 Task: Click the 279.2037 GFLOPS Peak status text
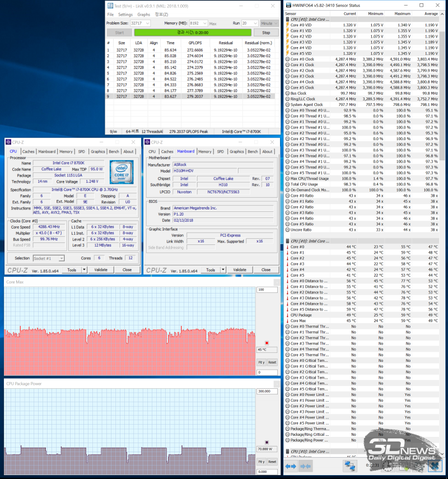coord(188,132)
